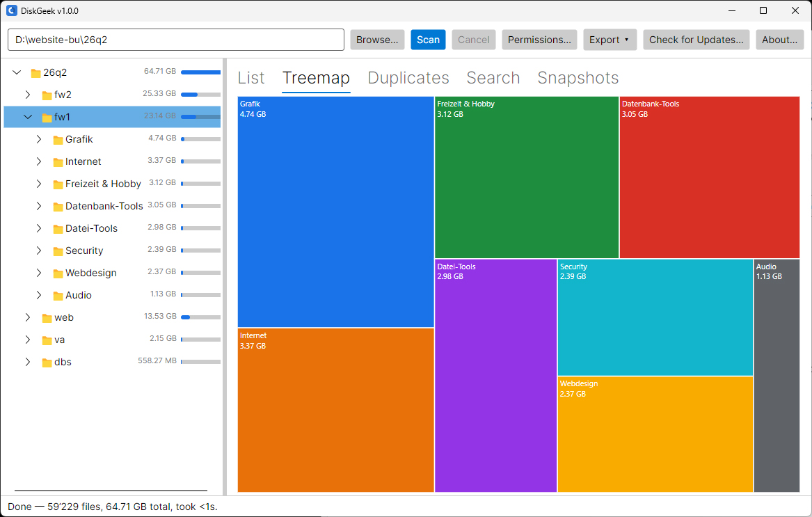Click the Security folder icon
The width and height of the screenshot is (812, 517).
pos(58,251)
